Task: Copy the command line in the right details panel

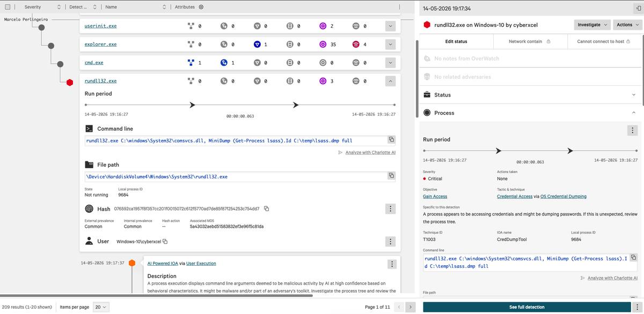Action: (x=633, y=258)
